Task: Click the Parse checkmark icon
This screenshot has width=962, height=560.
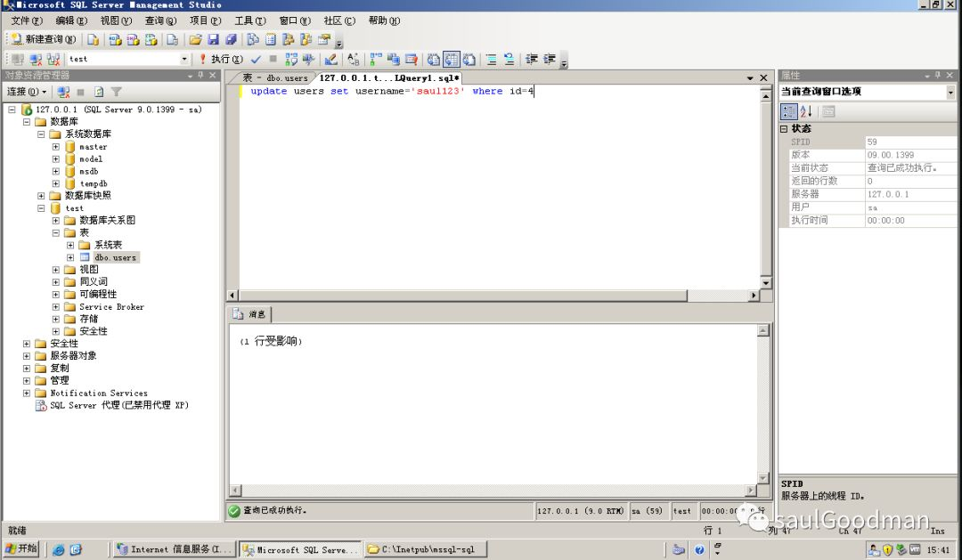Action: (256, 59)
